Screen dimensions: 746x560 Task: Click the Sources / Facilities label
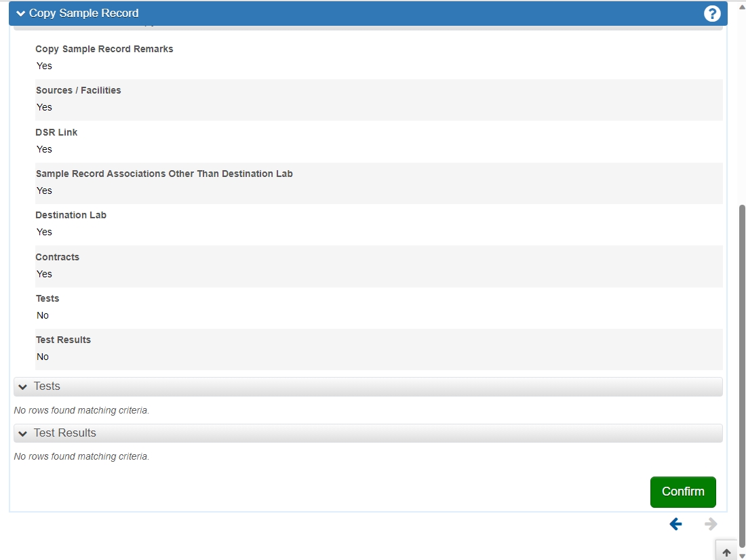(x=79, y=90)
